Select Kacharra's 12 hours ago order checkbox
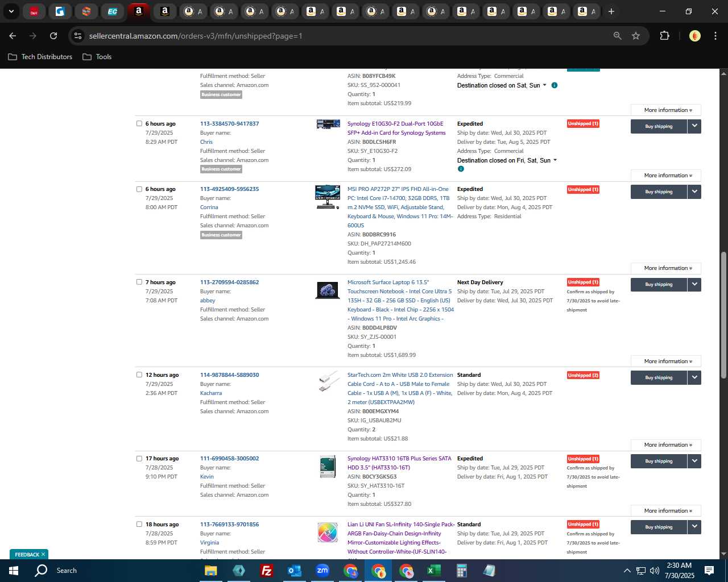This screenshot has width=728, height=582. (x=139, y=375)
